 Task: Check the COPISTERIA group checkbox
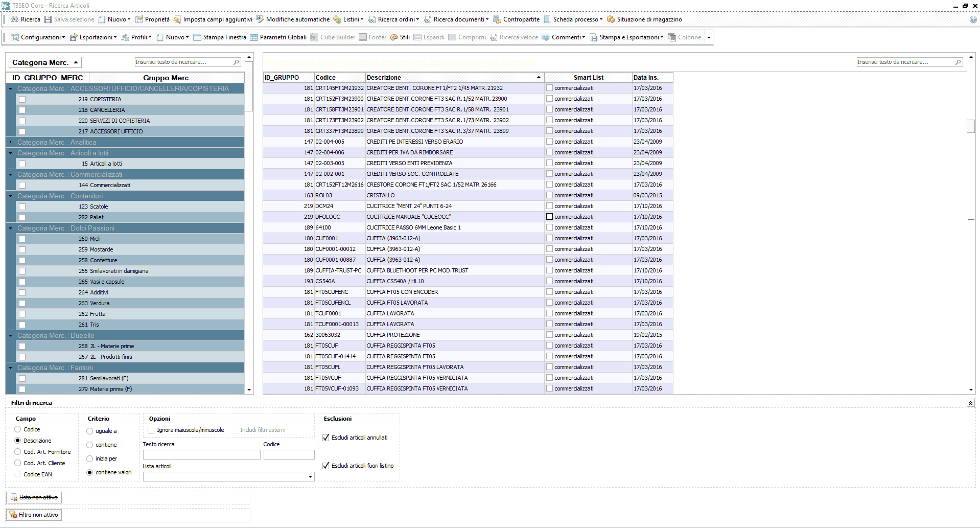(x=22, y=99)
